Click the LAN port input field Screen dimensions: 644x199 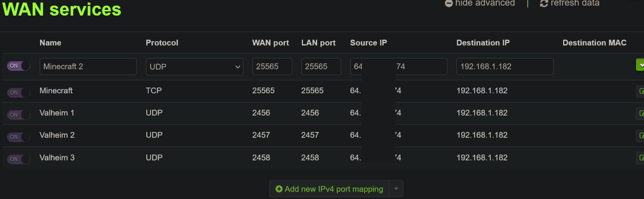coord(321,67)
